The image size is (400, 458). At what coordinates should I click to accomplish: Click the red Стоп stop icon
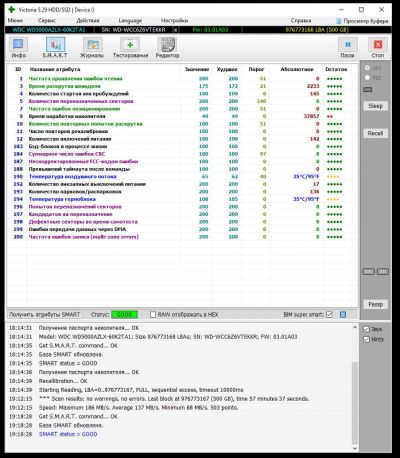[378, 44]
